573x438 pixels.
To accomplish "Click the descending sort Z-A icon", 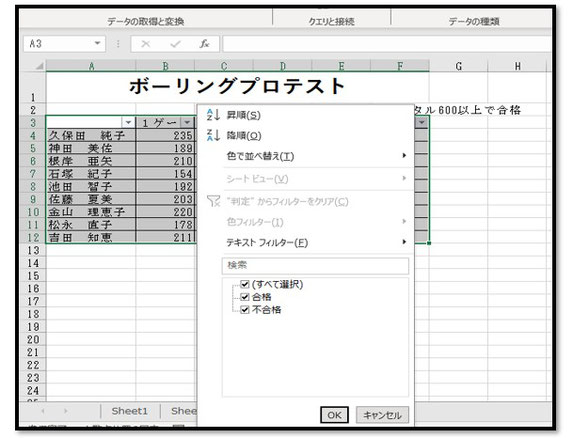I will (213, 135).
